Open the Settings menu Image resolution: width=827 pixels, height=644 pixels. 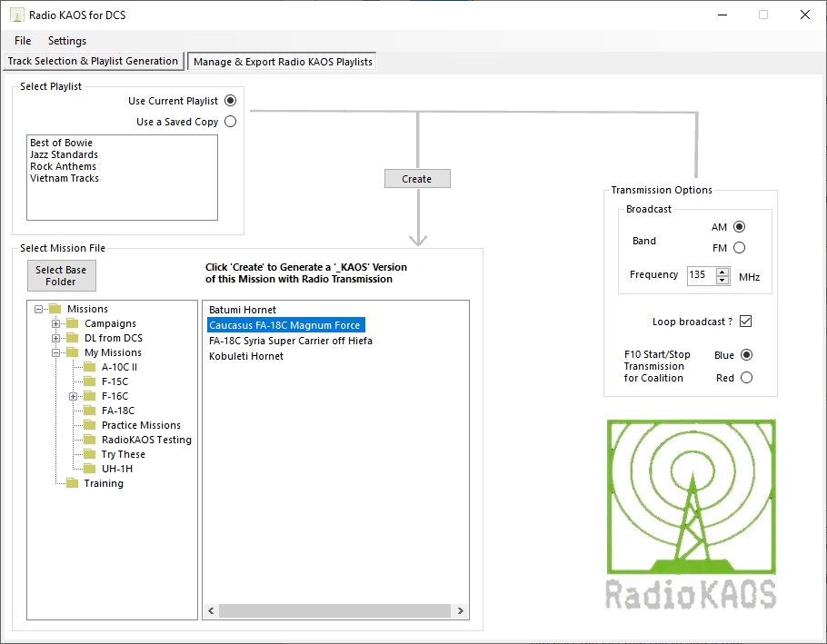(67, 41)
